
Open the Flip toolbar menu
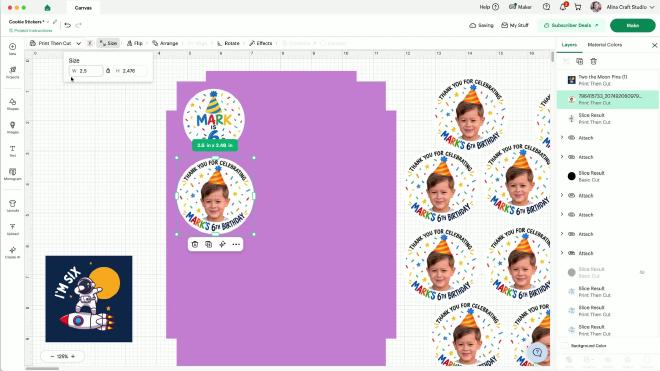[x=135, y=43]
